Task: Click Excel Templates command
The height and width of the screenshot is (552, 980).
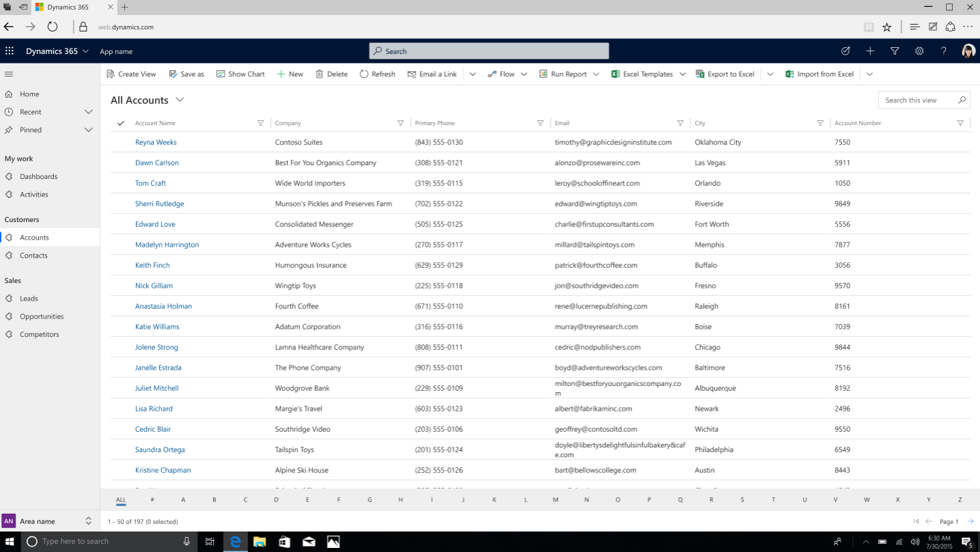Action: 642,74
